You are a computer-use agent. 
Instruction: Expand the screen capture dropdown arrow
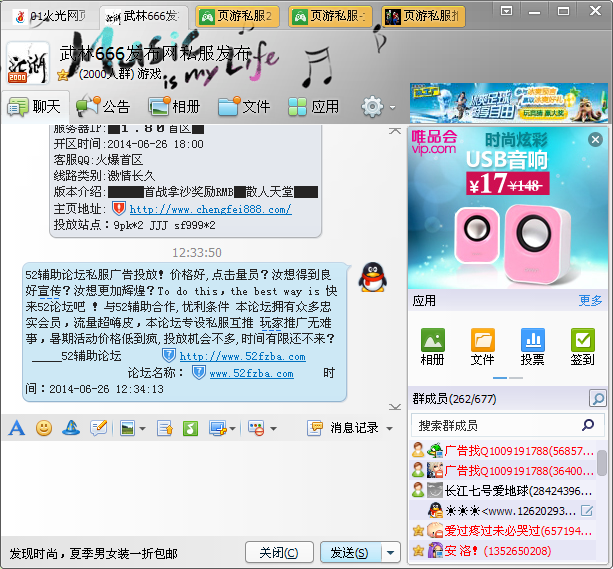click(233, 429)
